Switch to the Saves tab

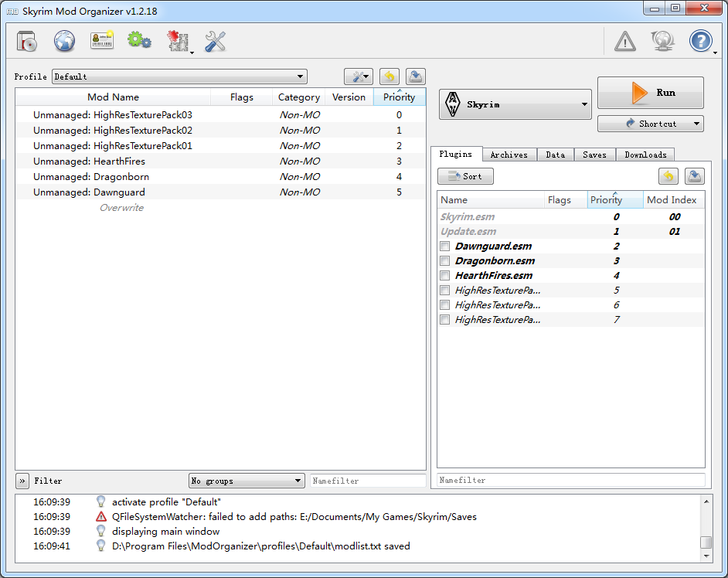[x=595, y=155]
